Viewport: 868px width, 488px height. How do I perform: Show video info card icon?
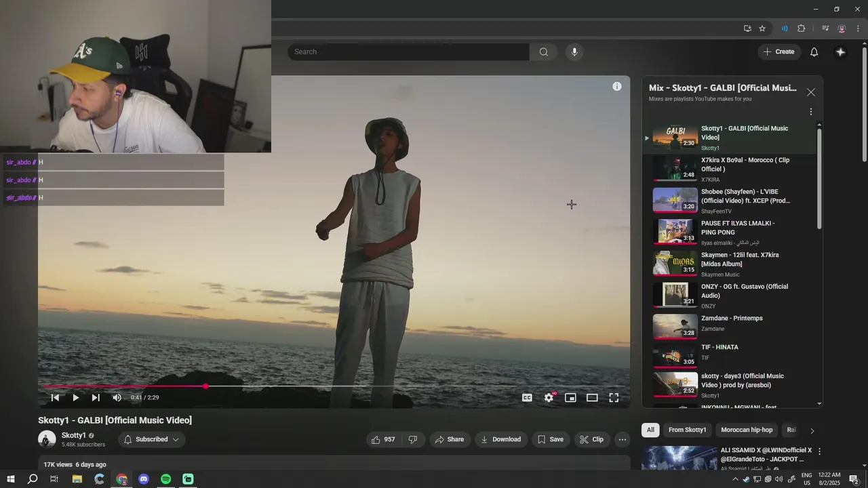coord(616,86)
